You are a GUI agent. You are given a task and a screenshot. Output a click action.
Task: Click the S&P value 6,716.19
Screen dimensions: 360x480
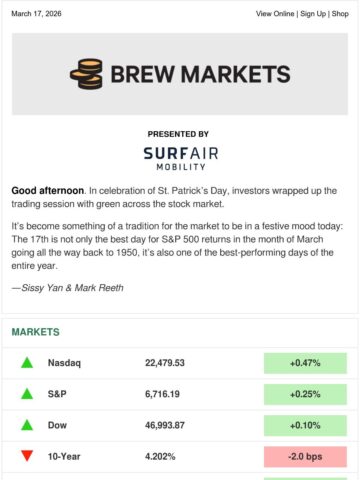pyautogui.click(x=162, y=394)
